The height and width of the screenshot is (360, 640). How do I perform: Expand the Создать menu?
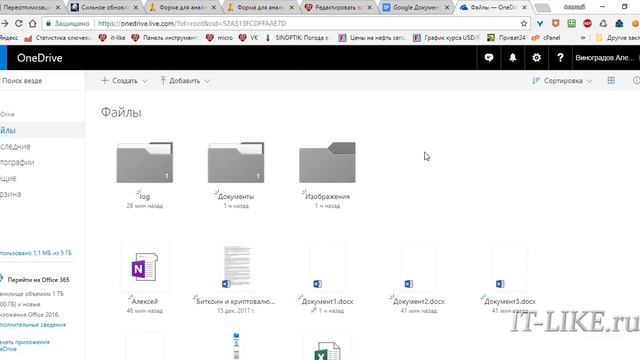click(x=124, y=81)
